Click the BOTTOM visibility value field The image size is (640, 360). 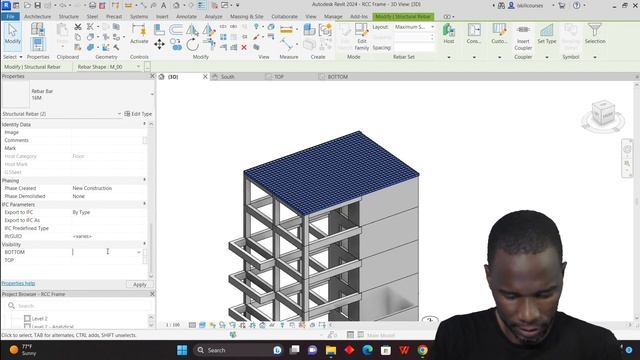(104, 252)
